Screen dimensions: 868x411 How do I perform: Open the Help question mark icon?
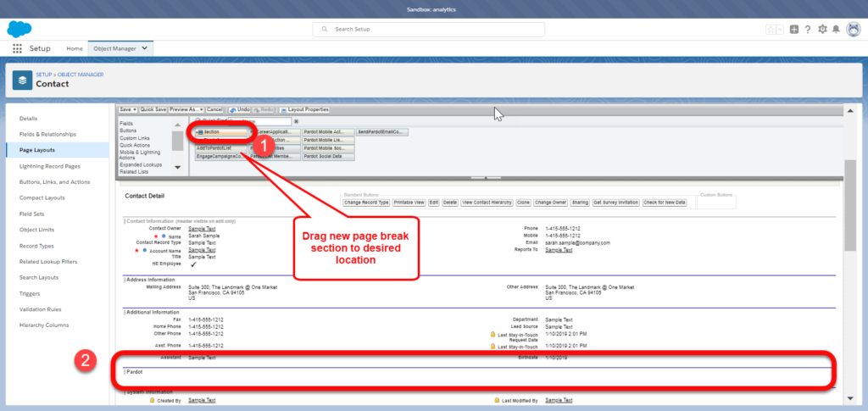tap(808, 30)
